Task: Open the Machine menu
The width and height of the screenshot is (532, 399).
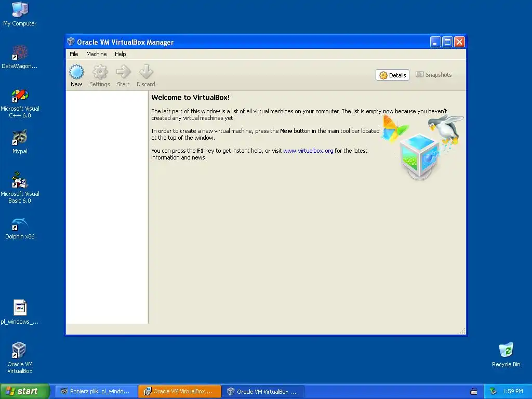Action: [96, 54]
